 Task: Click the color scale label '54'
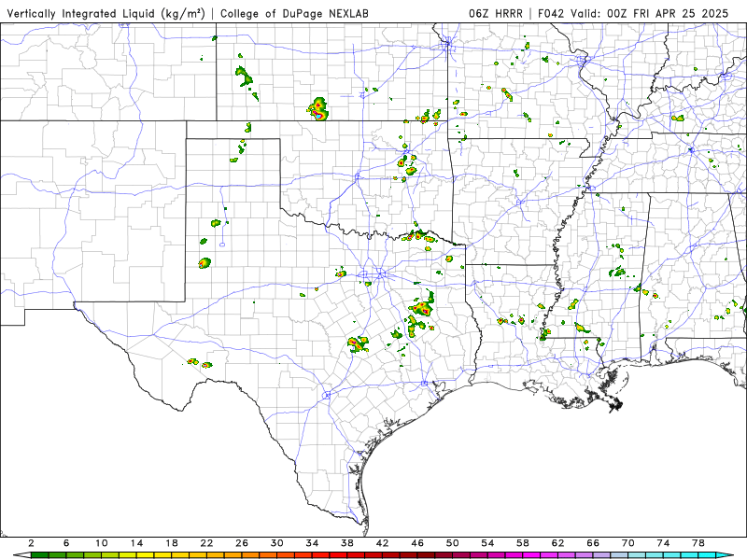click(487, 543)
